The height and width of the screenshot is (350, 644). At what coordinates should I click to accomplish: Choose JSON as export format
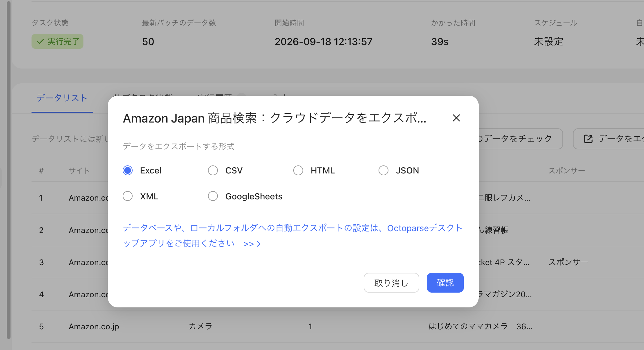coord(383,170)
